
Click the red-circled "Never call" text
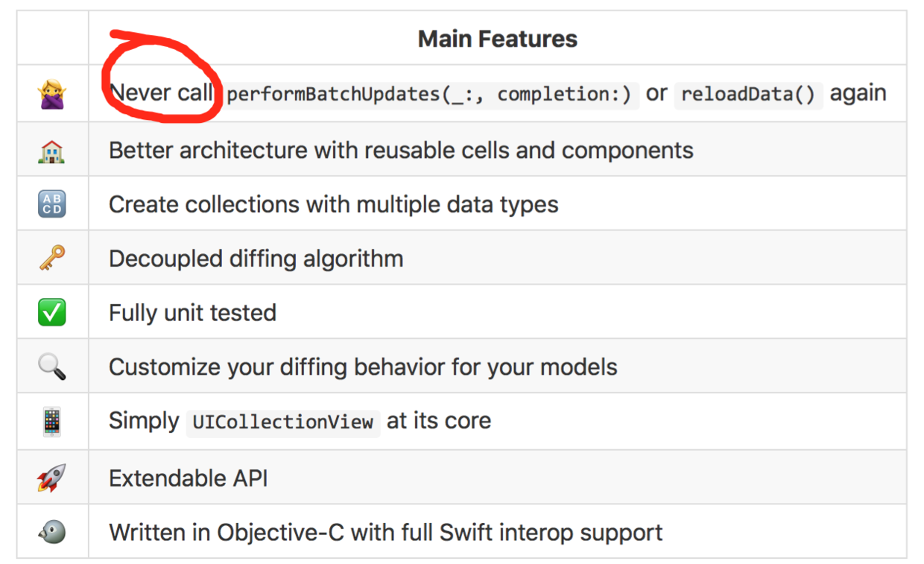point(160,94)
